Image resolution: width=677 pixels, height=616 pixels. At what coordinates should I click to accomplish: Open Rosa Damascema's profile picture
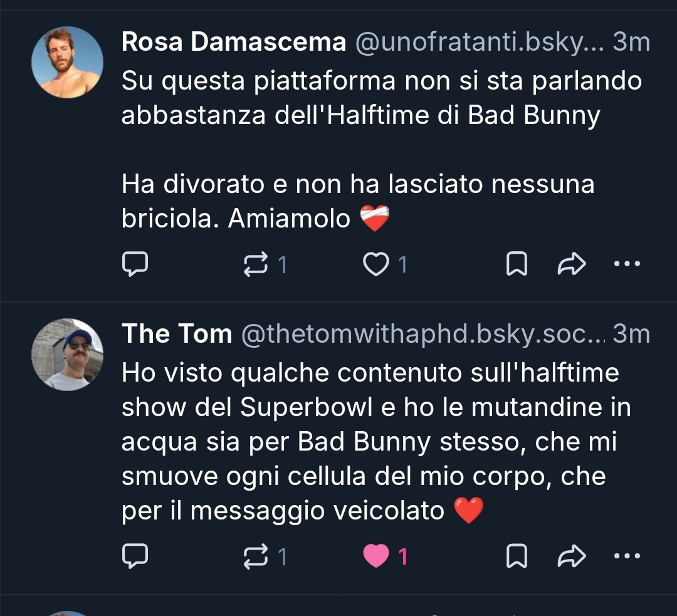pos(67,63)
